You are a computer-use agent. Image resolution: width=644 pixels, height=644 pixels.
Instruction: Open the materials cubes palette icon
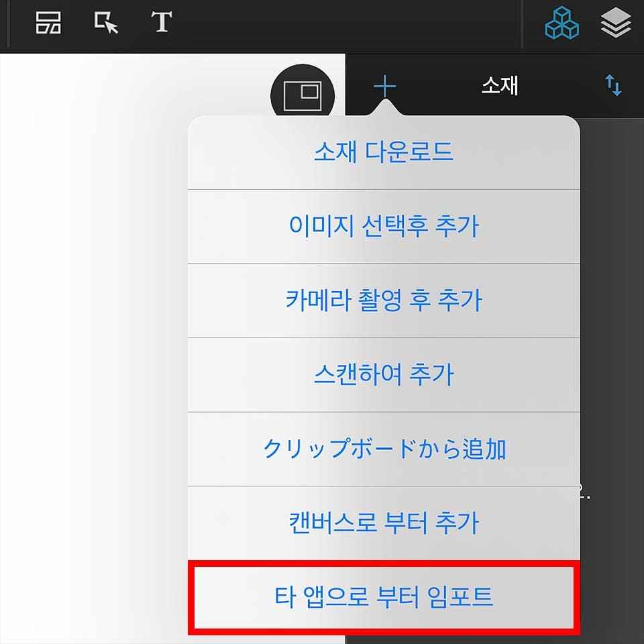561,23
